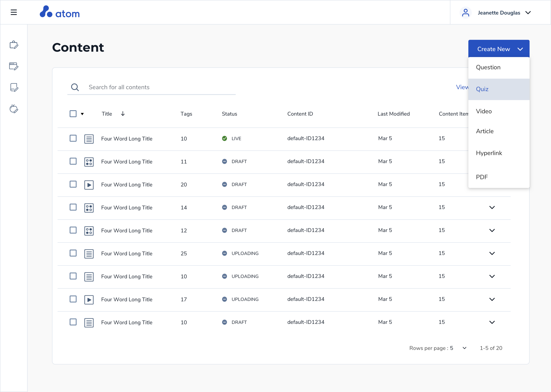Check the box for the row with 12 tags
Image resolution: width=551 pixels, height=392 pixels.
tap(73, 230)
